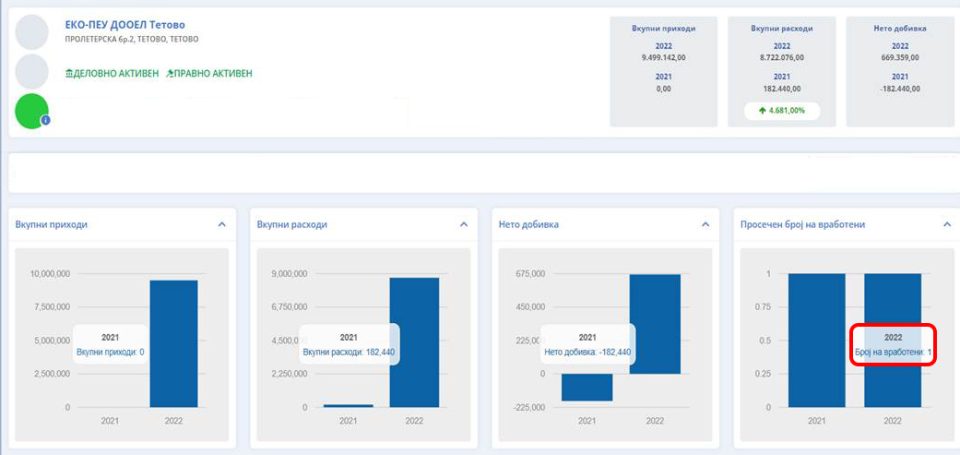Click the green status circle
The image size is (960, 455).
[31, 109]
